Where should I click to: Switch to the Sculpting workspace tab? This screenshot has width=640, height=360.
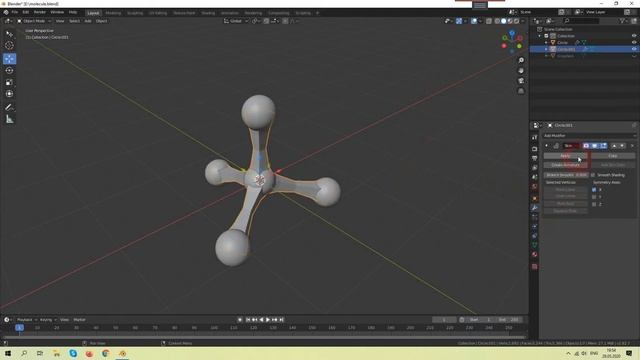point(135,13)
